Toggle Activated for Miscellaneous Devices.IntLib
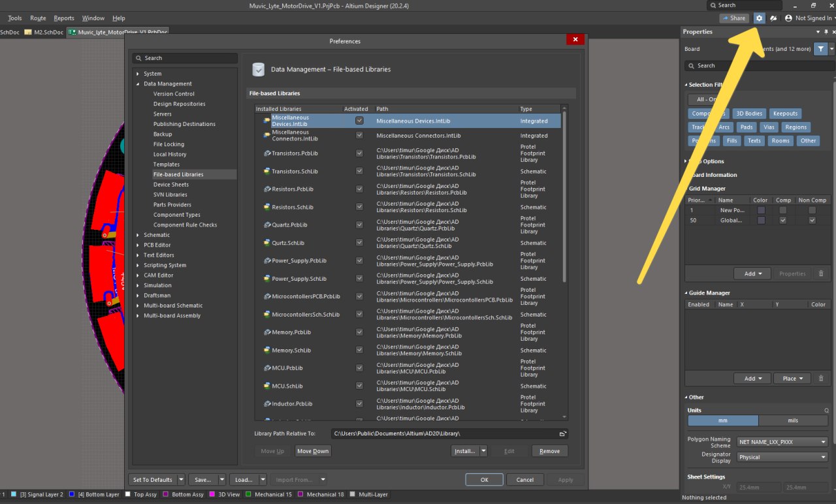This screenshot has height=504, width=836. tap(359, 121)
